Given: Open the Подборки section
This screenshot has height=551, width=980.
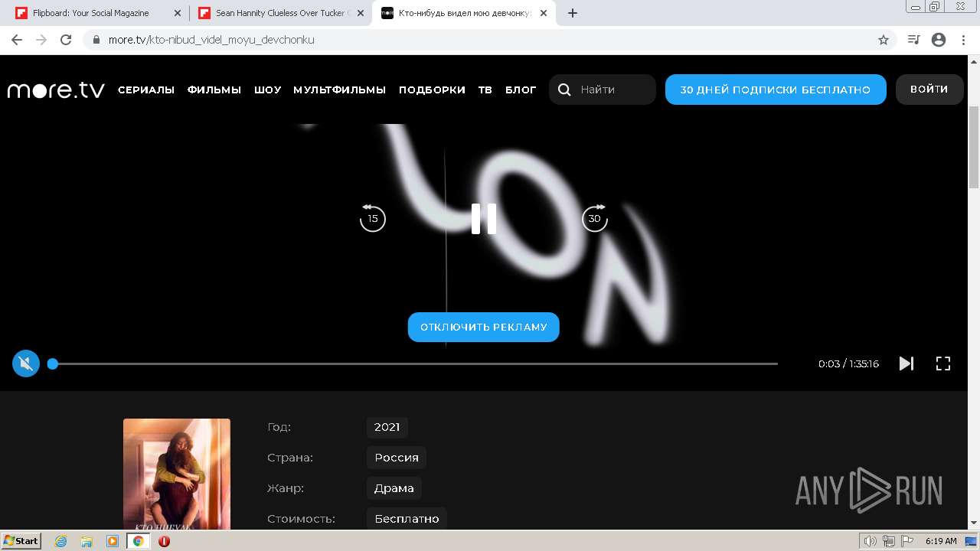Looking at the screenshot, I should pyautogui.click(x=432, y=90).
